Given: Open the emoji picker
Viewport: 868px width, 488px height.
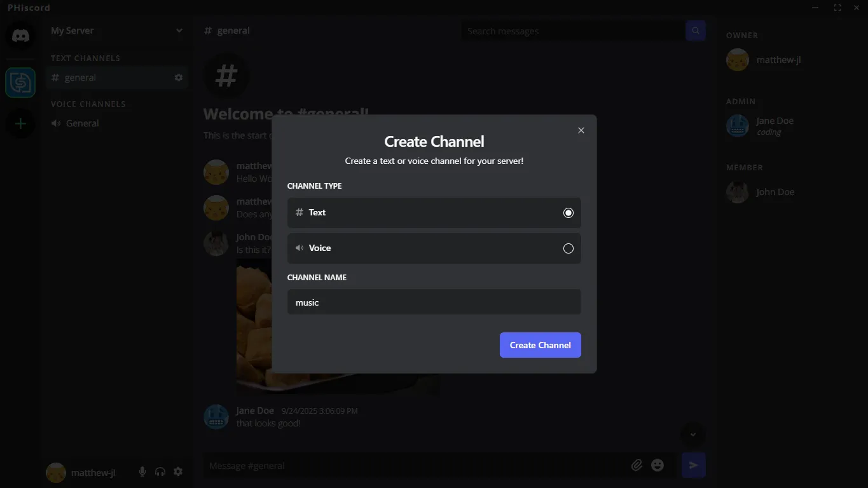Looking at the screenshot, I should coord(658,466).
